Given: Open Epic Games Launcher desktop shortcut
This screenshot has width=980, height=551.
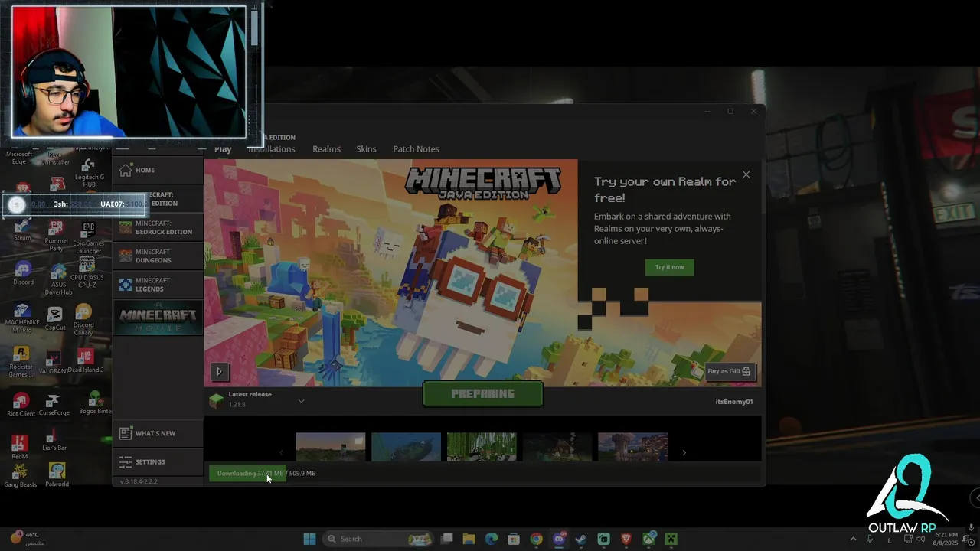Looking at the screenshot, I should point(88,238).
